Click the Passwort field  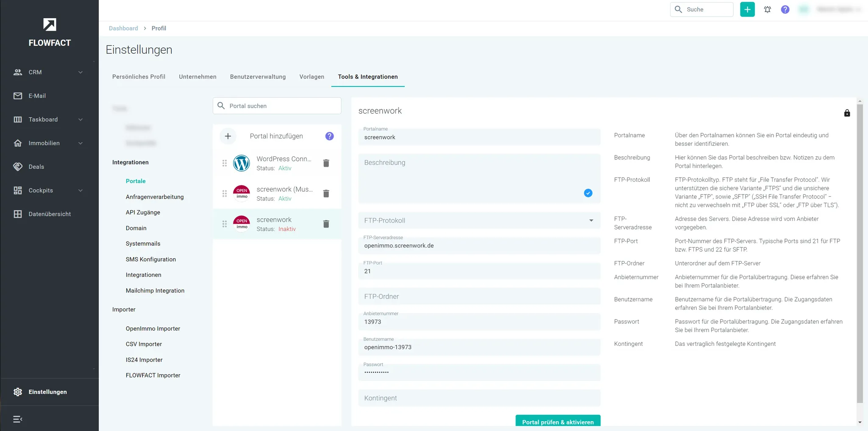479,373
